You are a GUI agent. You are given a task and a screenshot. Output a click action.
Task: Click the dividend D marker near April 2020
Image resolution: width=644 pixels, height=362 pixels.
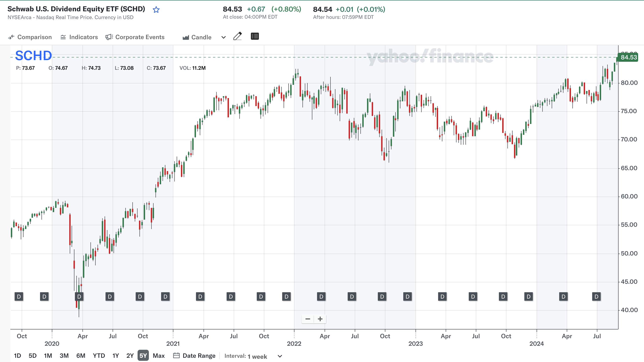pyautogui.click(x=79, y=296)
